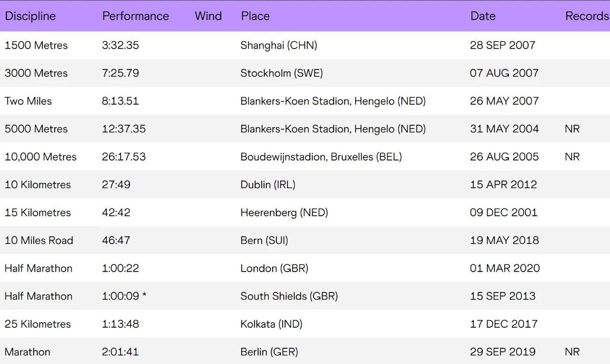The width and height of the screenshot is (610, 364).
Task: Click the Discipline column header
Action: [30, 16]
